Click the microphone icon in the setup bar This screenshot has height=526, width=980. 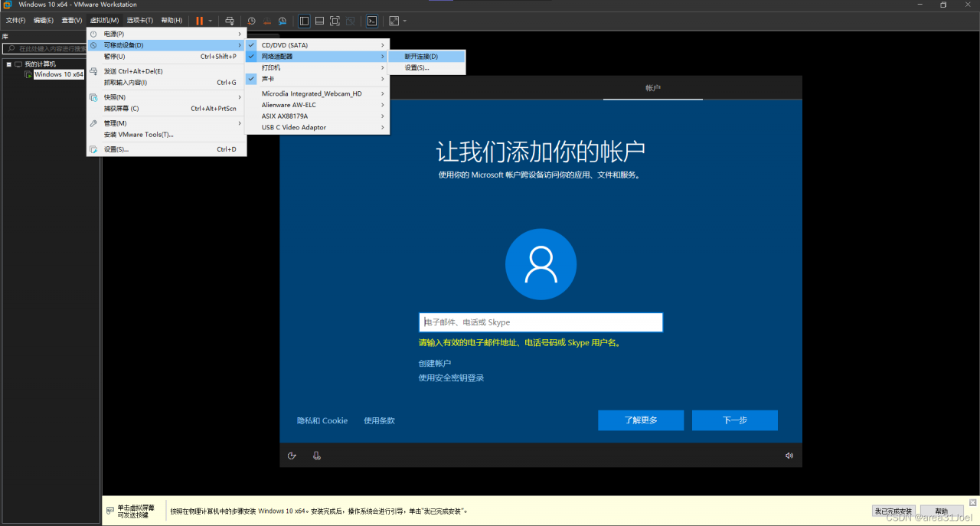click(316, 456)
